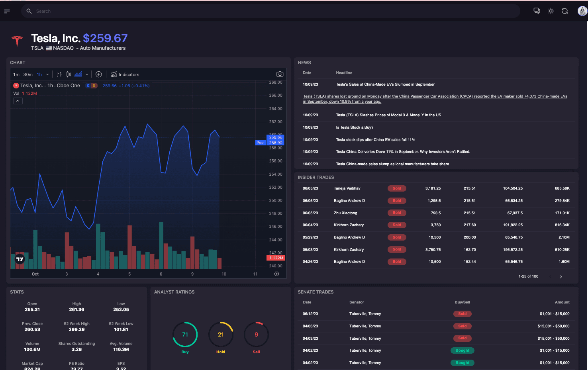Click the TradingView logo on chart
This screenshot has width=588, height=370.
point(20,259)
